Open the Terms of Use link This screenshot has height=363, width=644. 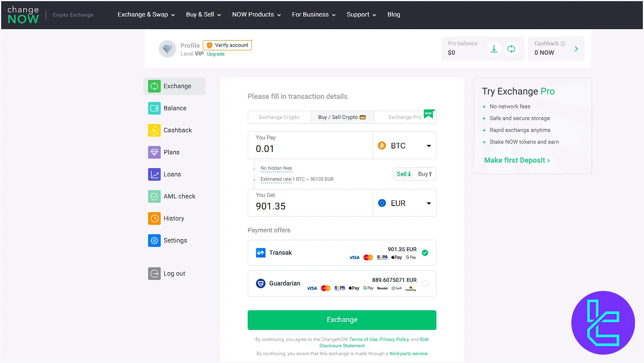363,339
